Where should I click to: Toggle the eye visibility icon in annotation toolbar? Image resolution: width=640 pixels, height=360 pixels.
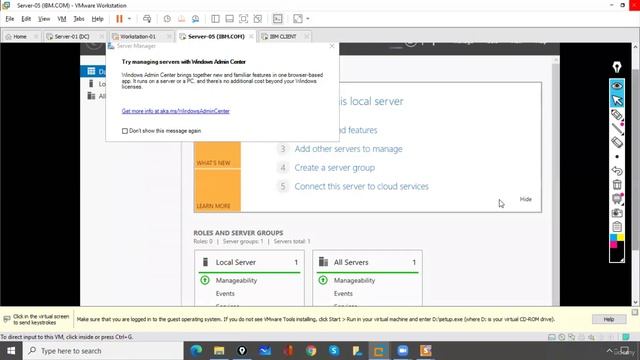coord(617,86)
